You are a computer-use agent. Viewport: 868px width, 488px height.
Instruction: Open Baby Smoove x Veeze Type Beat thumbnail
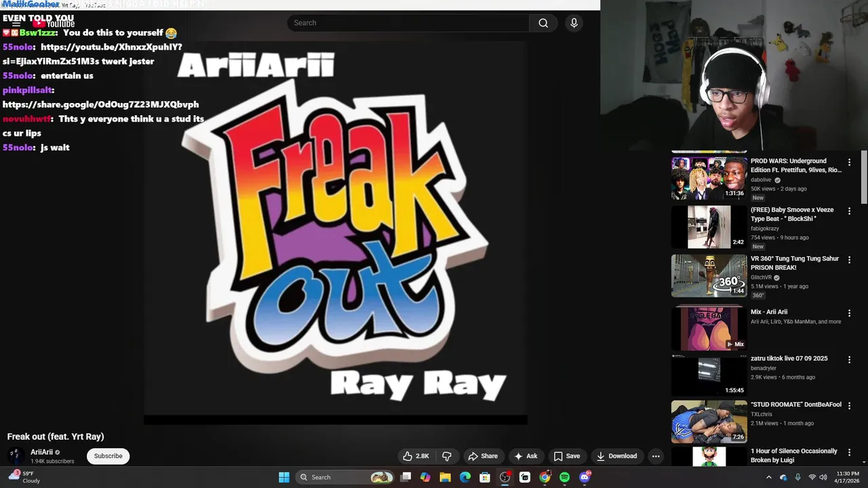click(x=709, y=227)
